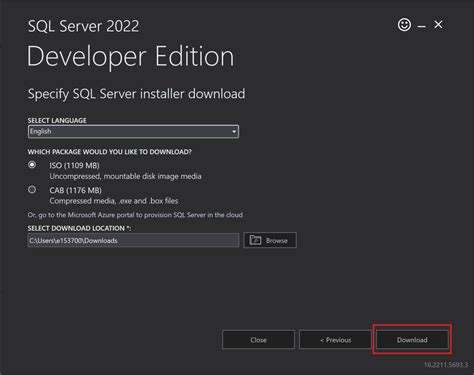Click the version number 16.2211.5693.3
Image resolution: width=474 pixels, height=375 pixels.
pos(446,365)
